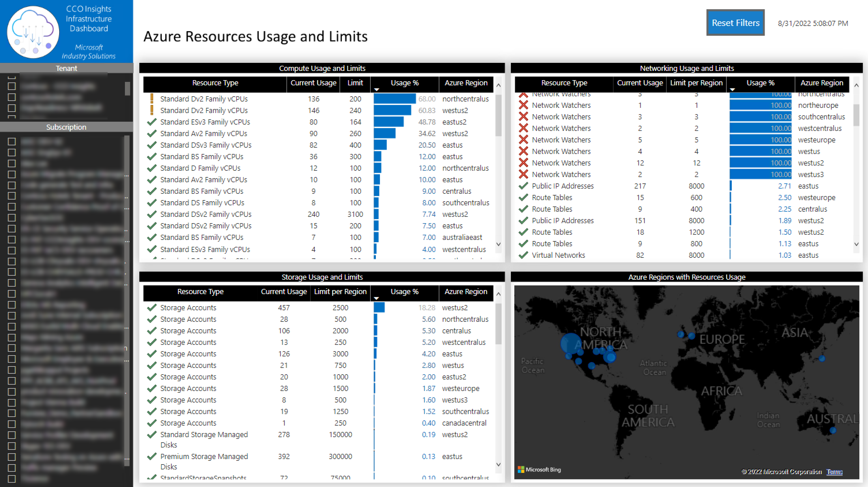Sort Networking table by Azure Region header
Viewport: 868px width, 487px height.
point(822,83)
